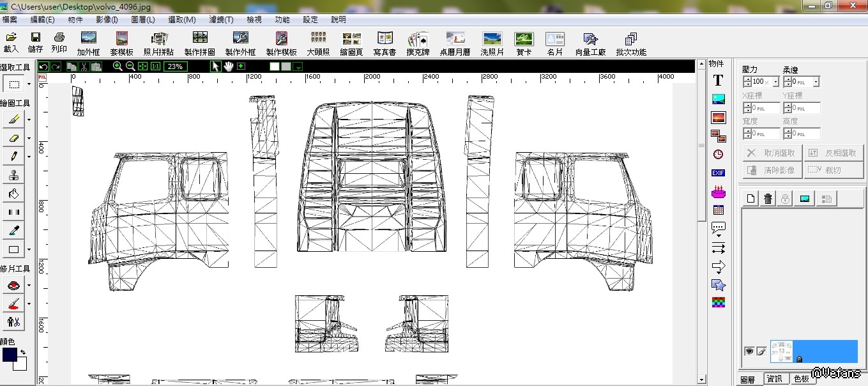
Task: Pick the Paint Bucket fill tool
Action: point(13,193)
